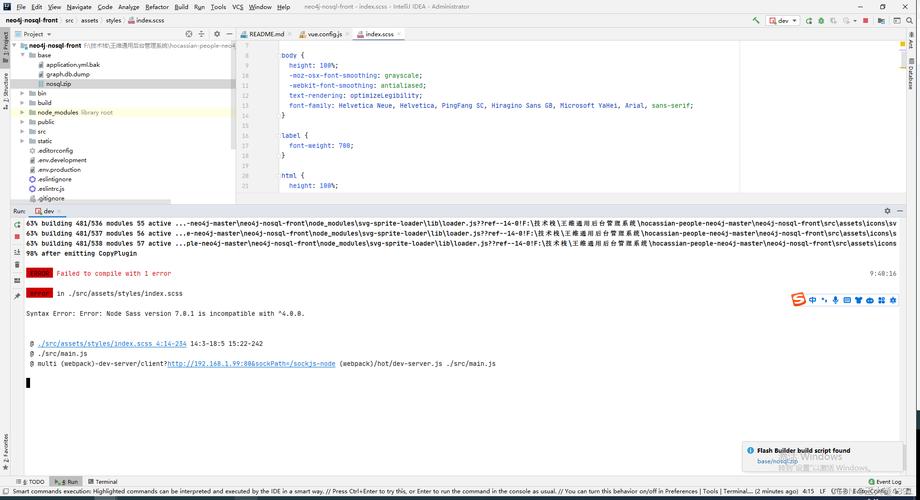Clear the Run console with trash icon
This screenshot has height=500, width=920.
pyautogui.click(x=17, y=265)
